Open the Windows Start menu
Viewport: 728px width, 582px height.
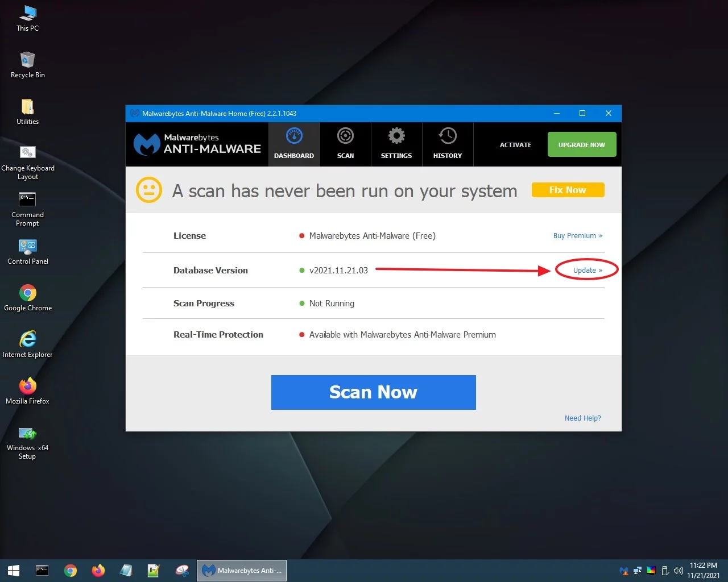[14, 571]
